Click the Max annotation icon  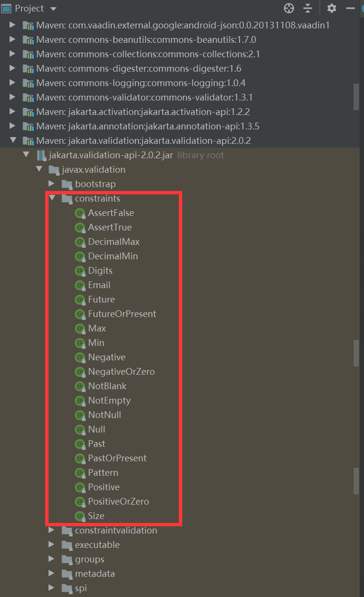click(80, 328)
